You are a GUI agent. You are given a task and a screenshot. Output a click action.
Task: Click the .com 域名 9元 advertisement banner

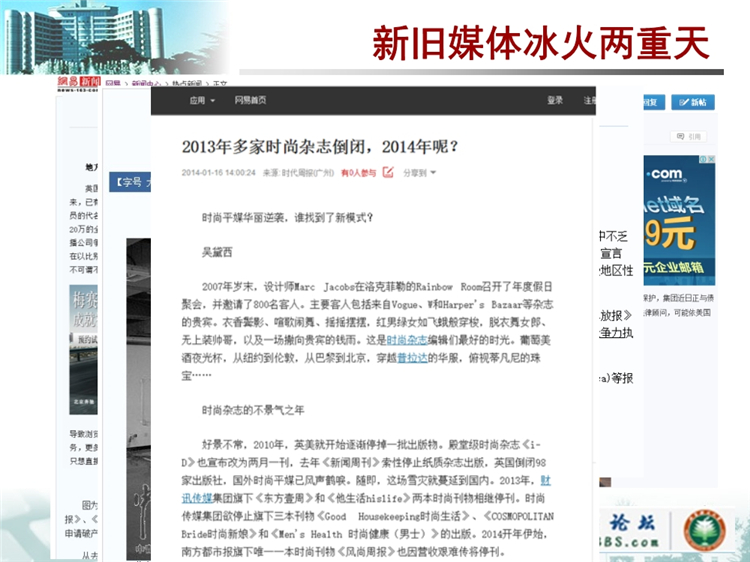679,220
